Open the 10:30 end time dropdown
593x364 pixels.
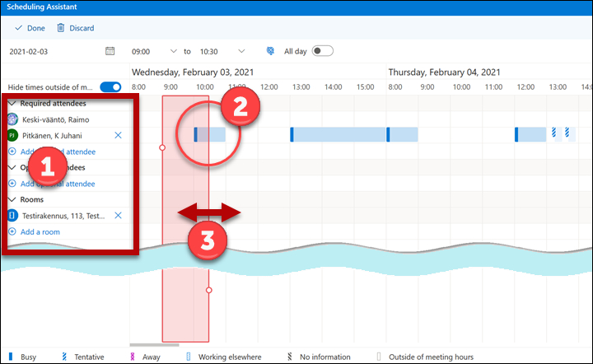tap(240, 51)
